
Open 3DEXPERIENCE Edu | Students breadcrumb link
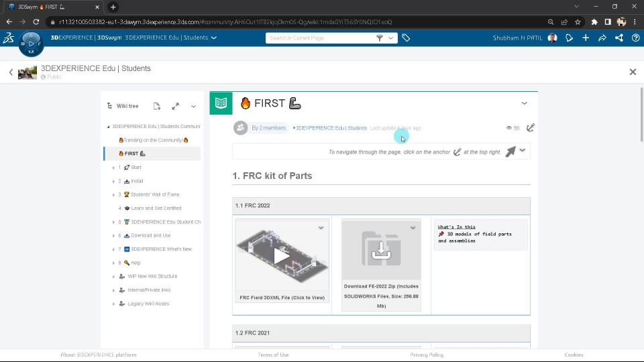click(x=331, y=128)
